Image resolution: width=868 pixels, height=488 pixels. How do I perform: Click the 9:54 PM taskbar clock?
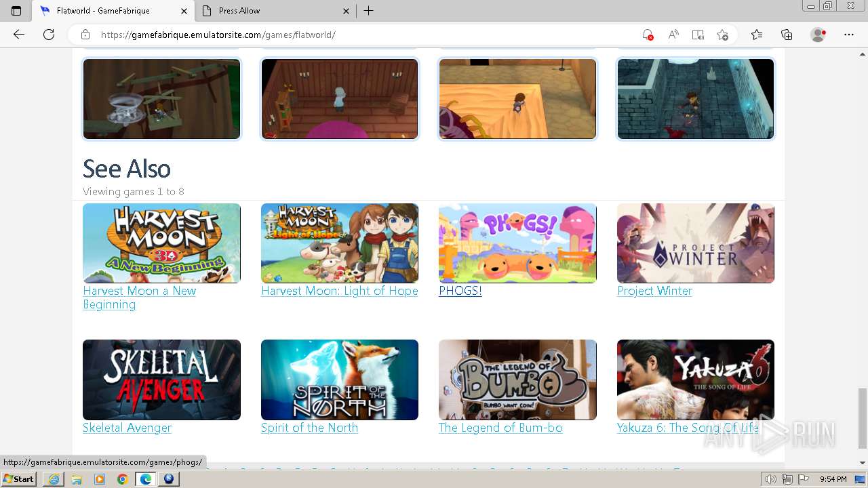pyautogui.click(x=833, y=479)
